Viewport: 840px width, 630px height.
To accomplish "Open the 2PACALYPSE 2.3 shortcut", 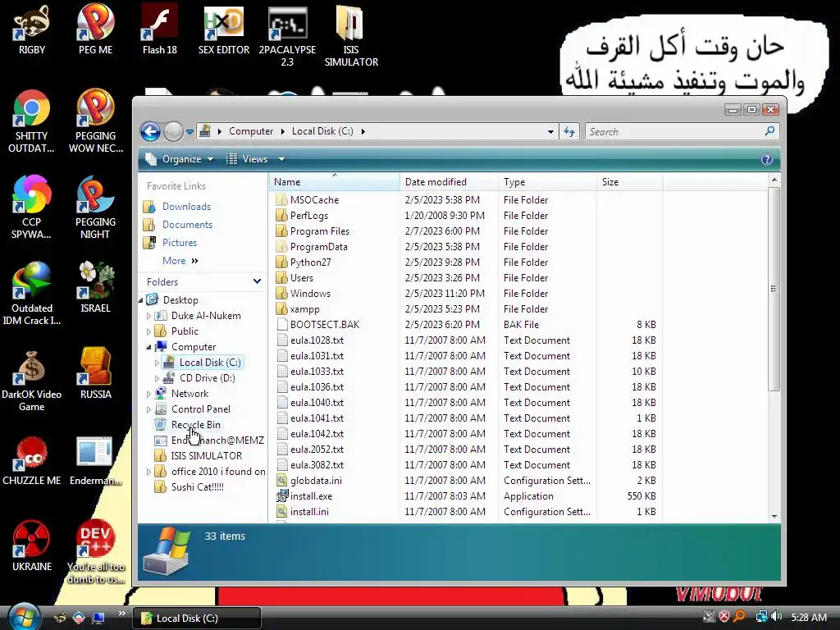I will click(287, 36).
